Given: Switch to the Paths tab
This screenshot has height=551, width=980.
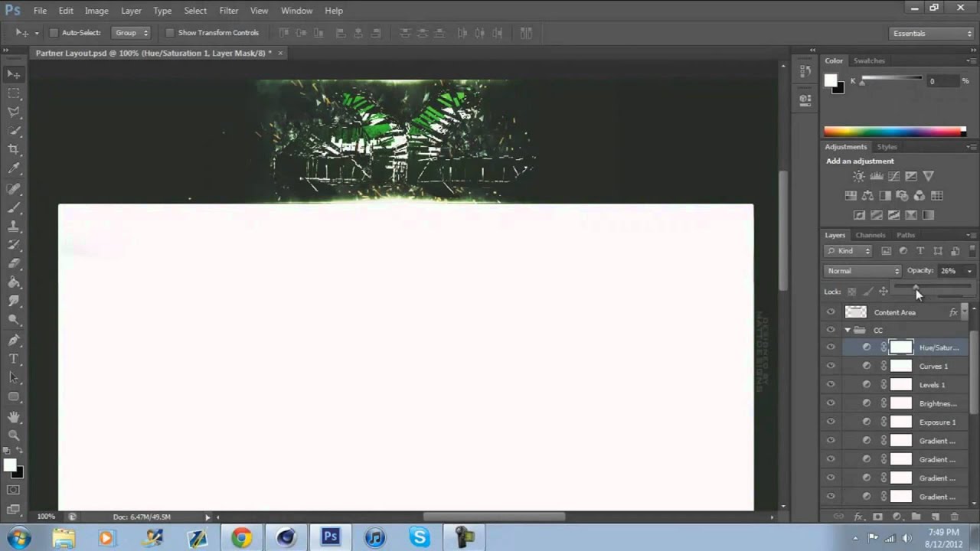Looking at the screenshot, I should 906,235.
